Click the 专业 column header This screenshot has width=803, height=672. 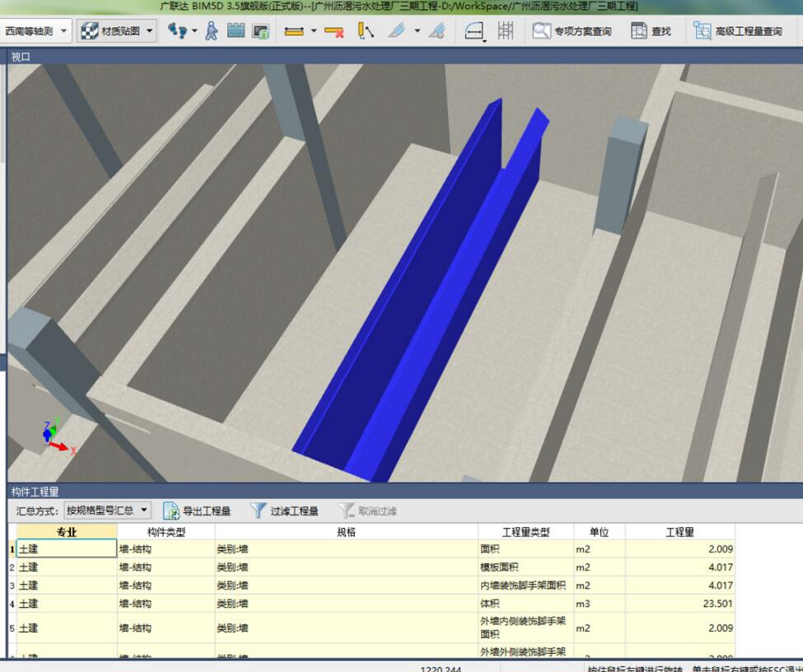[67, 532]
